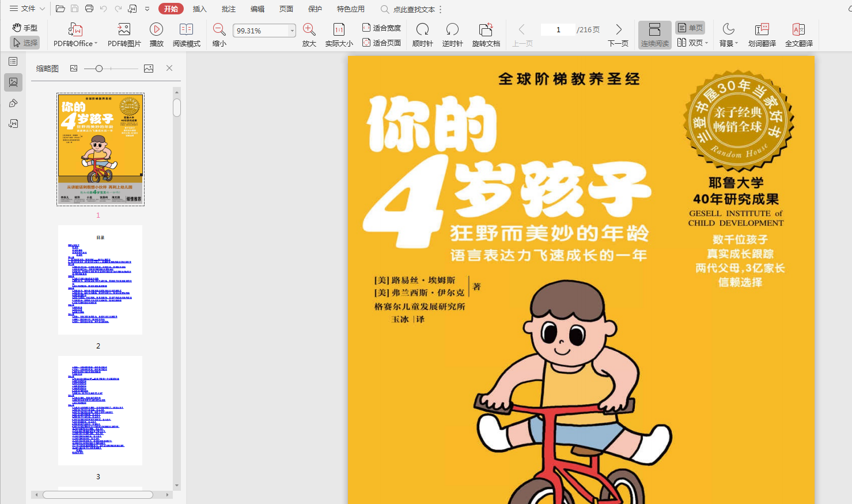Viewport: 852px width, 504px height.
Task: Choose 适合页面 fit page
Action: point(381,43)
